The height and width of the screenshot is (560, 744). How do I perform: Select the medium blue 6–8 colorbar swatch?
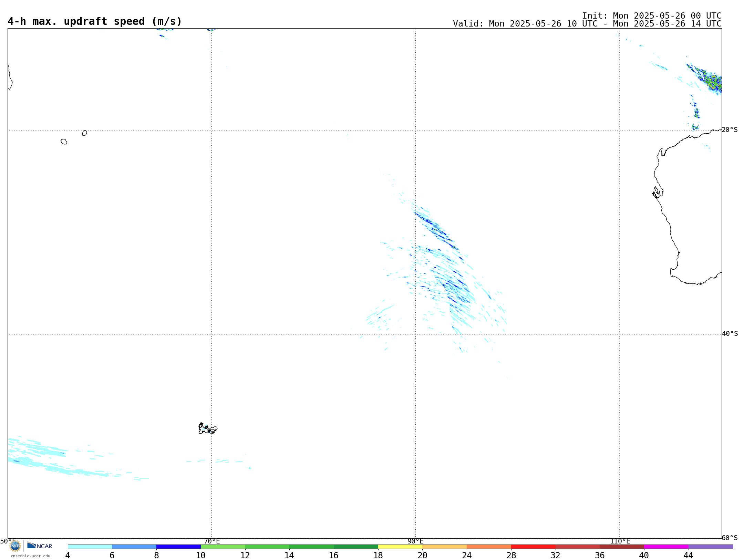[134, 547]
